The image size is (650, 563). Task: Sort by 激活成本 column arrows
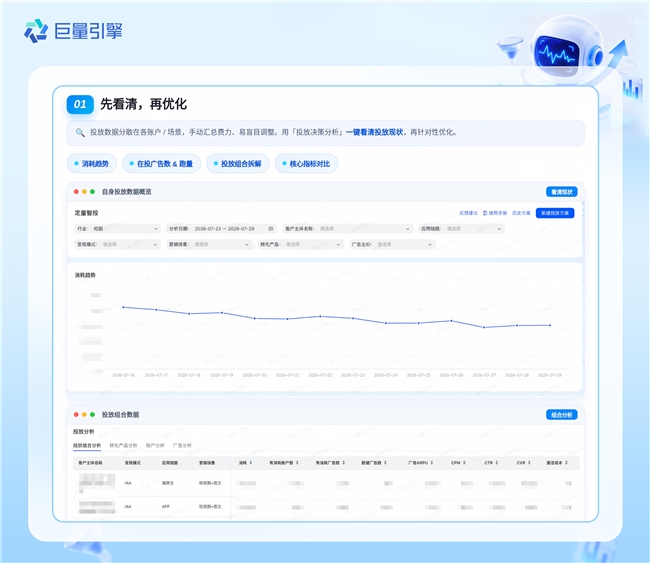[x=566, y=463]
